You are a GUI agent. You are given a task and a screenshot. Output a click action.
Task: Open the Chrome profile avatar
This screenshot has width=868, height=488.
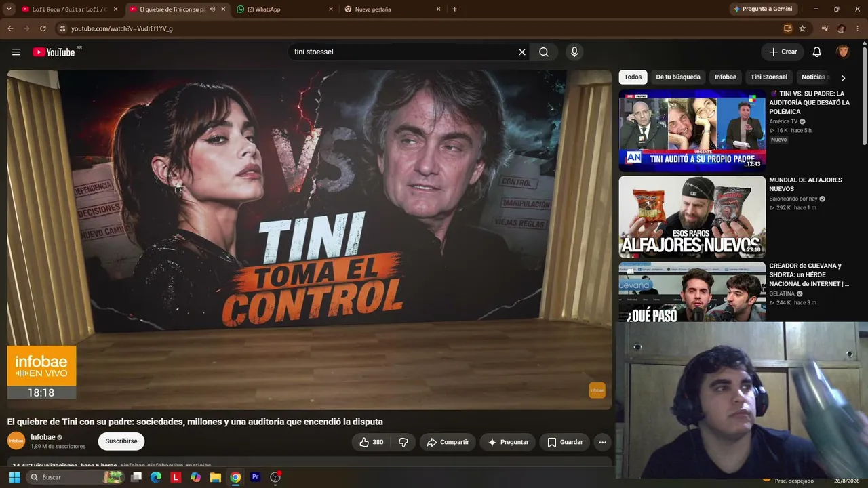click(x=841, y=28)
